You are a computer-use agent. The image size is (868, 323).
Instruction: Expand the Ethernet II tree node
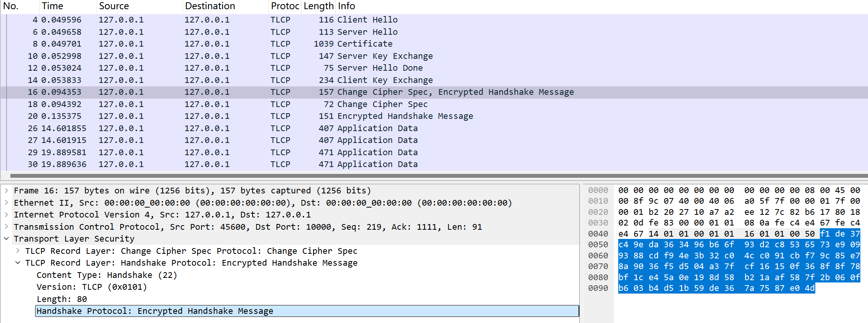6,203
